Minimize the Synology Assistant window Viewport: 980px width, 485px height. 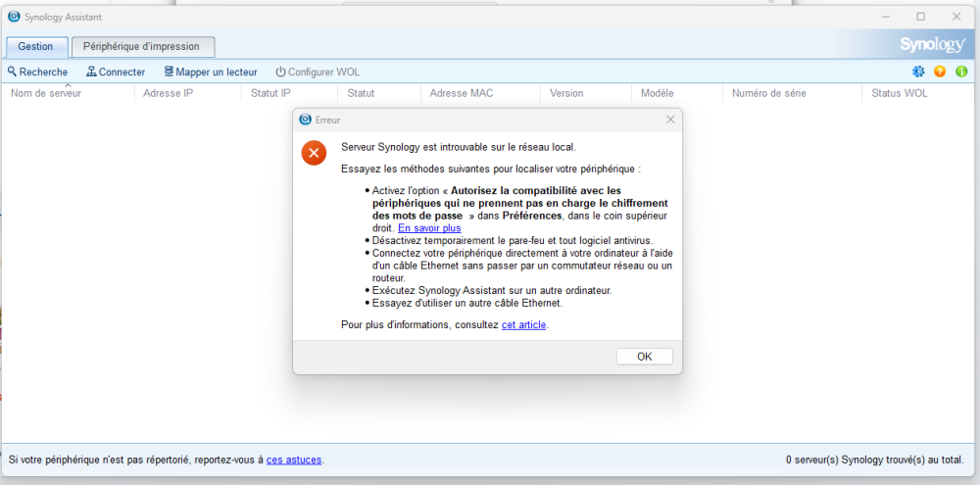[x=885, y=17]
